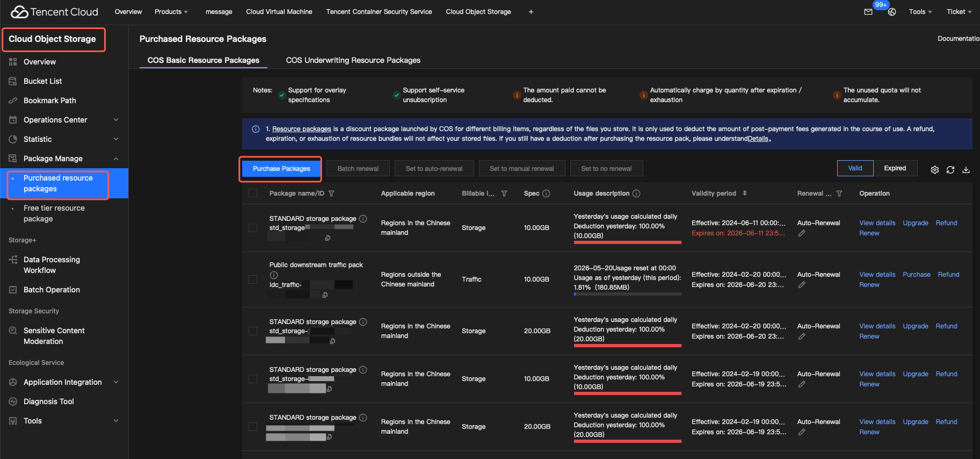
Task: Open the mail notifications icon
Action: click(868, 12)
